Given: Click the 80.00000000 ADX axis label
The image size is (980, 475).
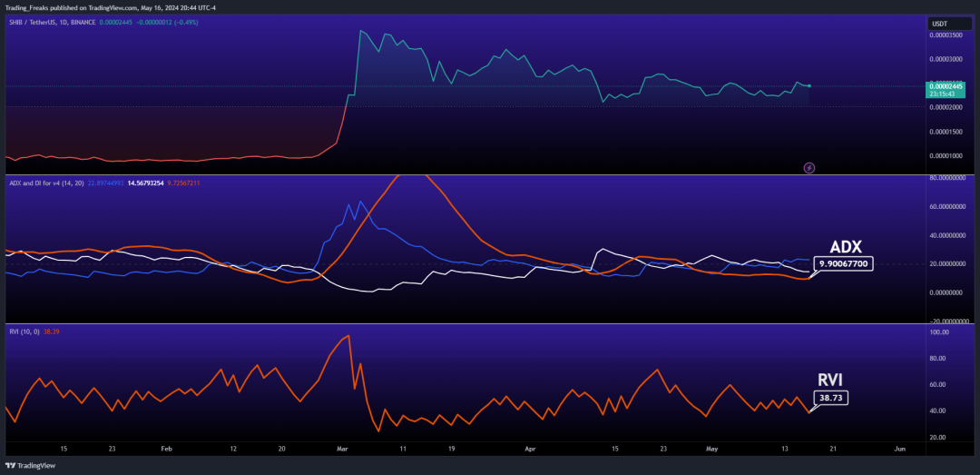Looking at the screenshot, I should [x=948, y=178].
